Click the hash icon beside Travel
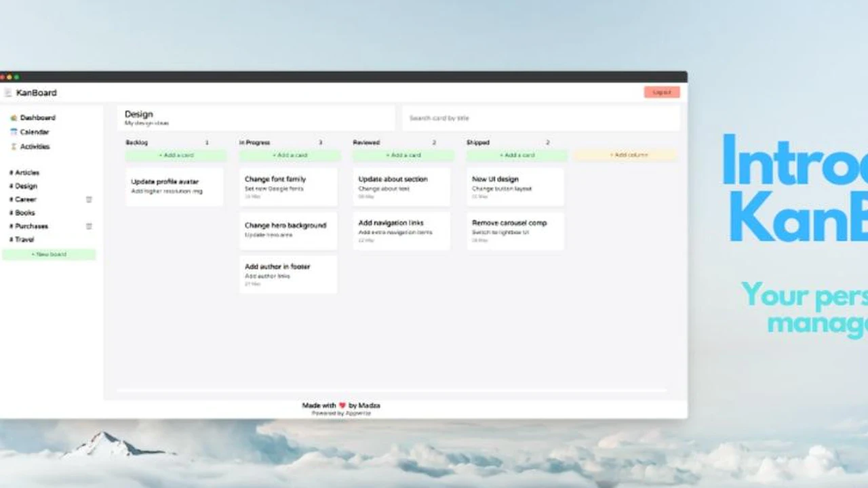Viewport: 868px width, 488px height. pyautogui.click(x=12, y=239)
